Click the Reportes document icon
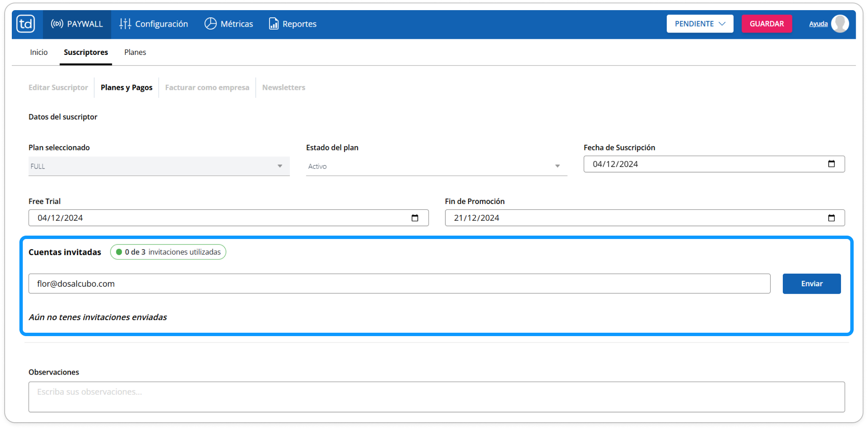The width and height of the screenshot is (868, 429). coord(274,24)
